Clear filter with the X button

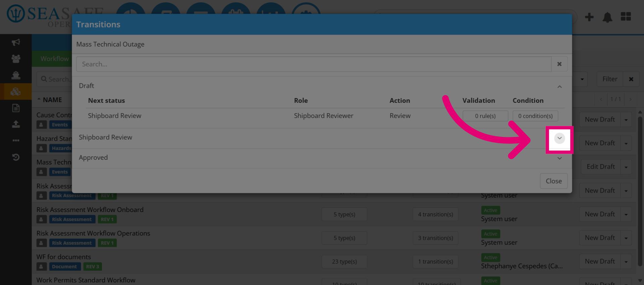(631, 79)
